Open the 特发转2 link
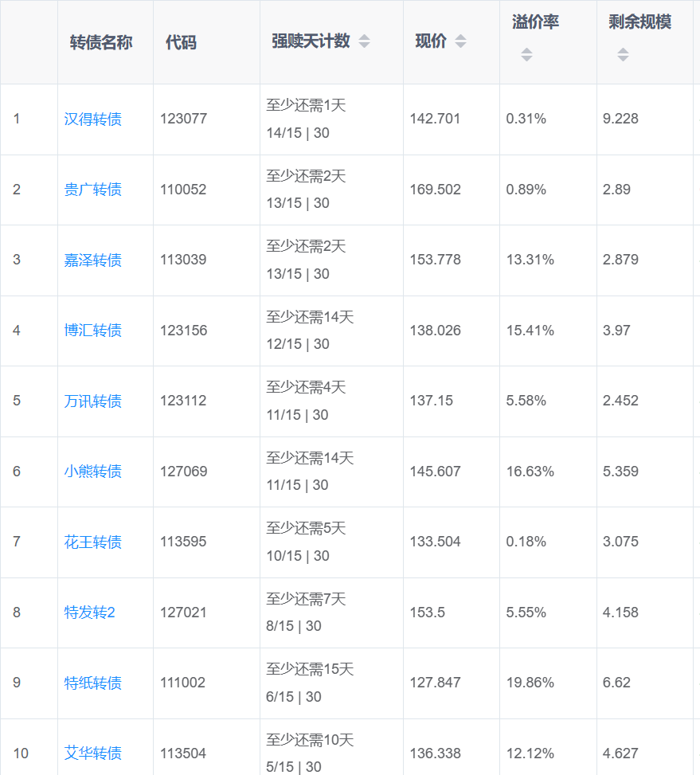This screenshot has height=775, width=700. (90, 613)
